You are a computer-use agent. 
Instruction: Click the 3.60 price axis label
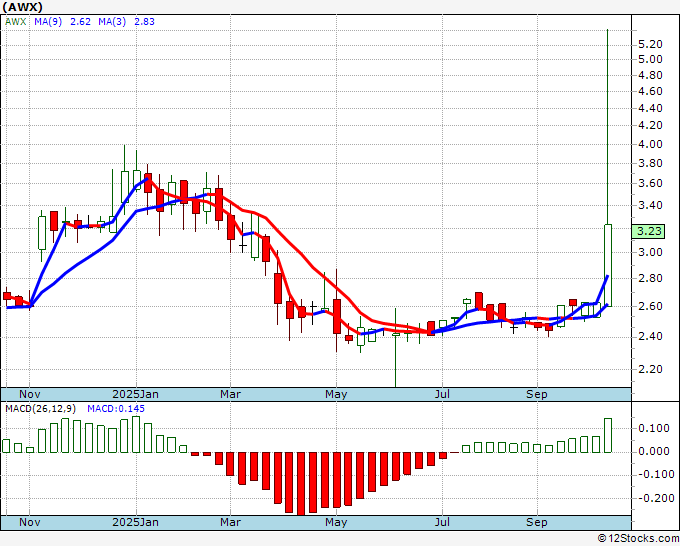pos(650,183)
